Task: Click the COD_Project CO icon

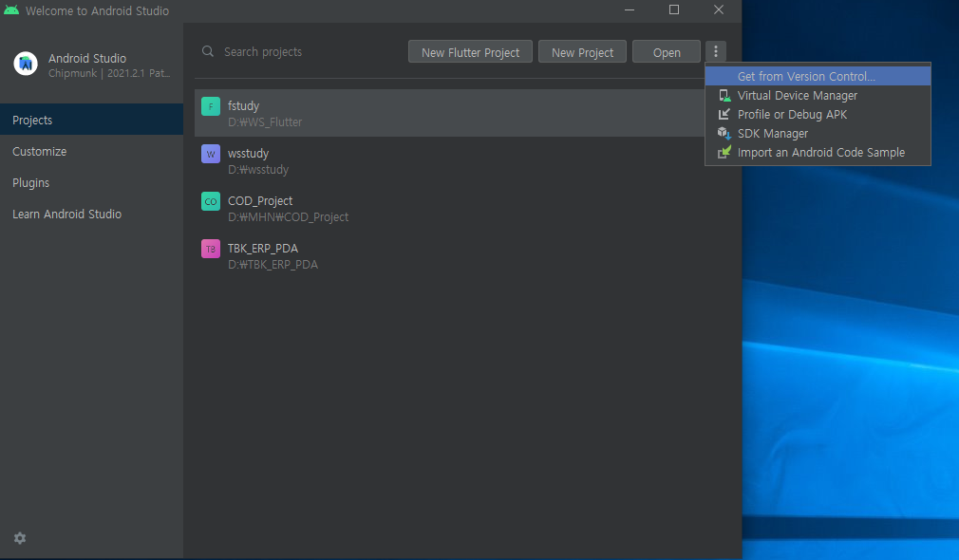Action: pyautogui.click(x=211, y=201)
